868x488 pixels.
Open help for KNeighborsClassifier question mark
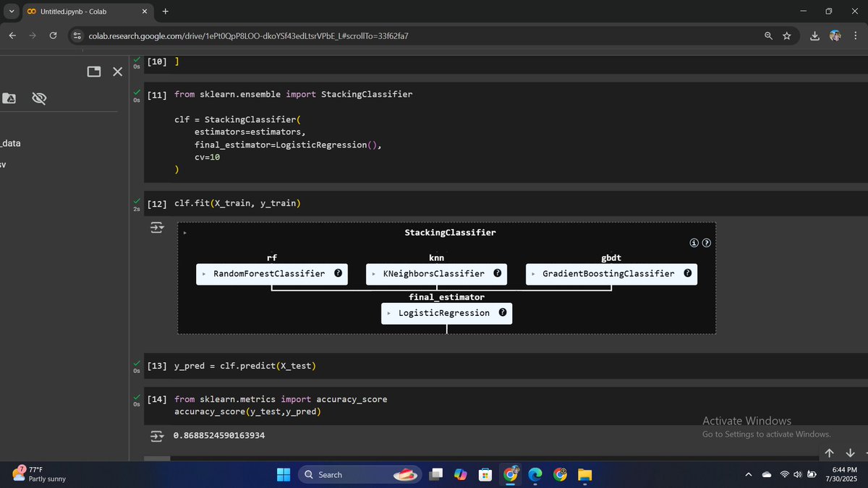(x=498, y=273)
